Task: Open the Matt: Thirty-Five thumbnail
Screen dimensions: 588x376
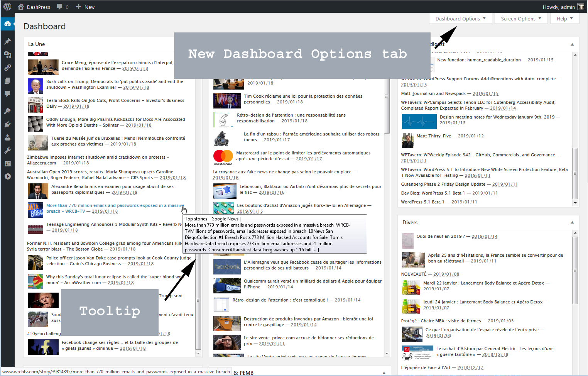Action: click(x=407, y=141)
